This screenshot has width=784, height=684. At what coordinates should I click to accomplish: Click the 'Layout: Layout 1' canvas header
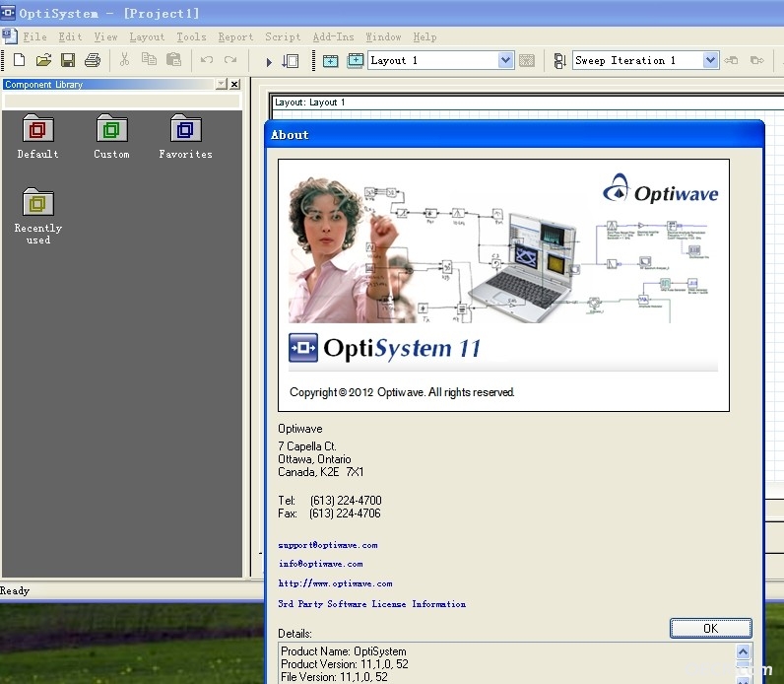309,103
